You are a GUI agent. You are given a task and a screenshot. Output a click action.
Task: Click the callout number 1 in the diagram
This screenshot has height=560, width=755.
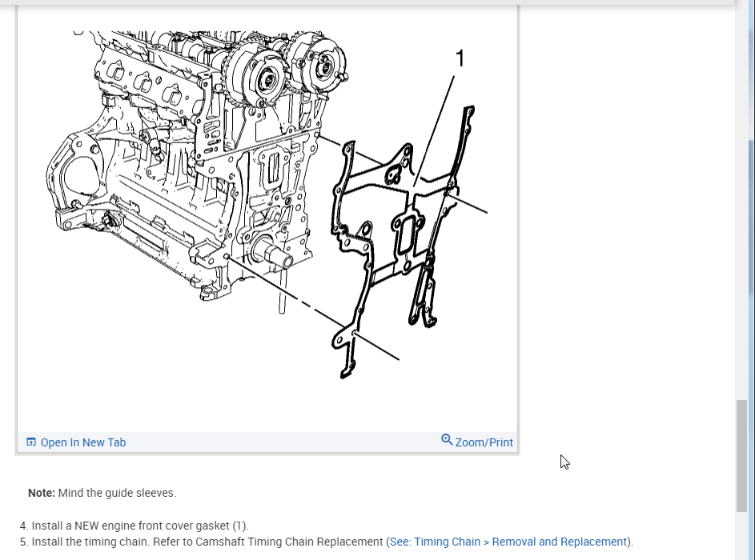tap(460, 58)
